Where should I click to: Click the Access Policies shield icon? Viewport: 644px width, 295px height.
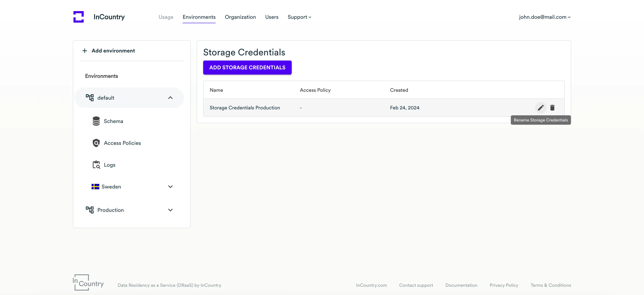pyautogui.click(x=96, y=143)
